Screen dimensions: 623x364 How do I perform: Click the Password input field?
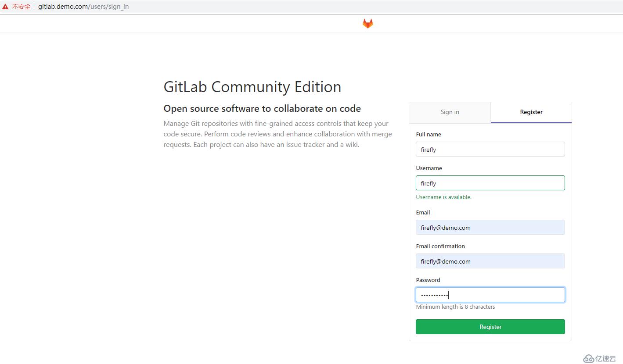click(490, 295)
